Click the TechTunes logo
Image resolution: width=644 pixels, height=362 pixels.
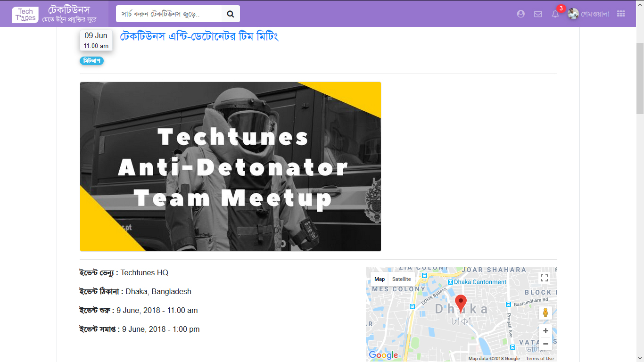coord(25,15)
